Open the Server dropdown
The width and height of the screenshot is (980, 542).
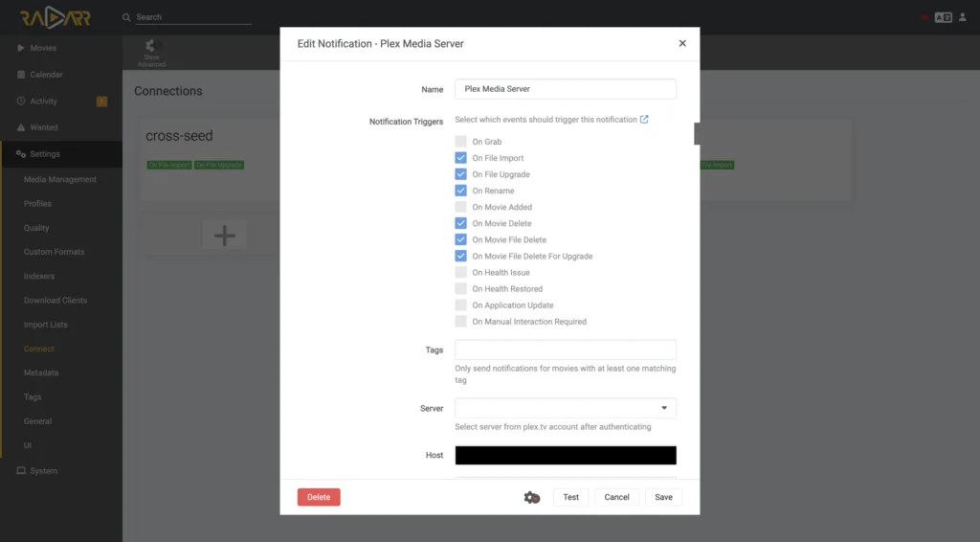tap(566, 408)
